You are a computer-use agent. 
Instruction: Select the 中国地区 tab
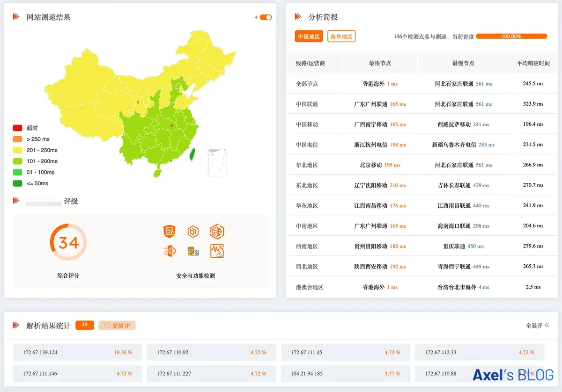tap(309, 36)
